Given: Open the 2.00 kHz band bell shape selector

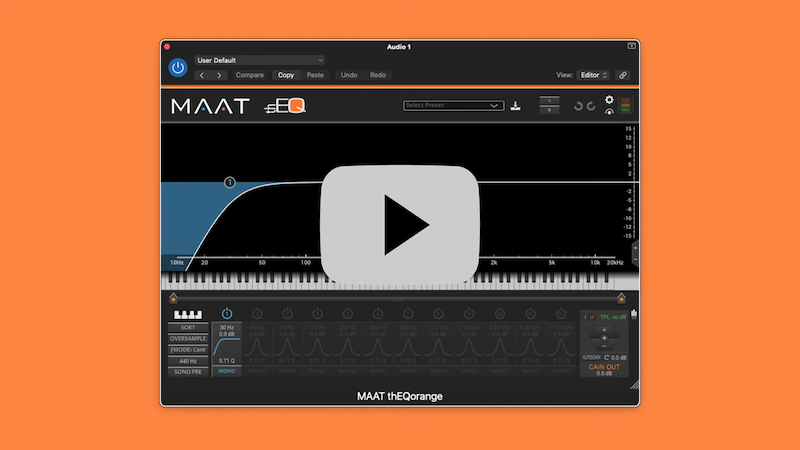Looking at the screenshot, I should (x=469, y=347).
